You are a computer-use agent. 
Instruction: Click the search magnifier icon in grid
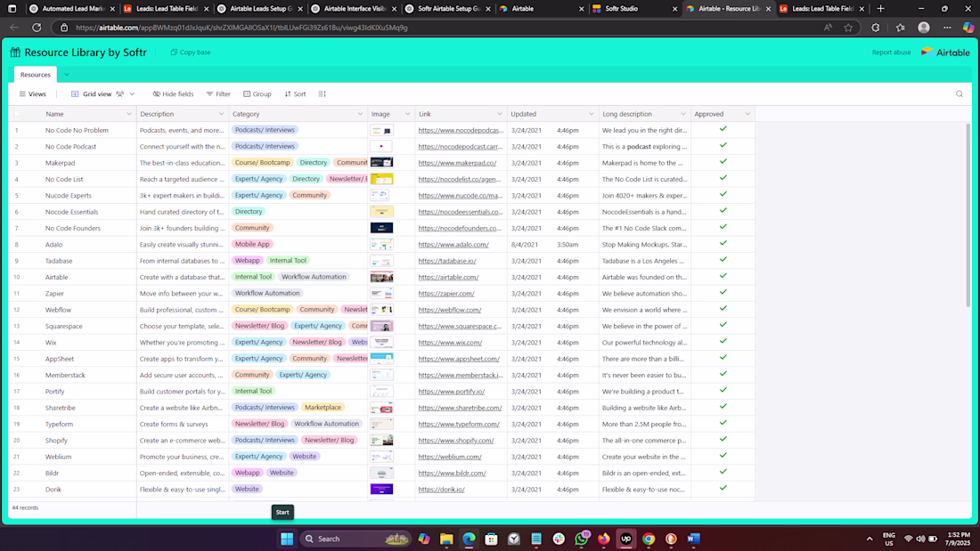[960, 93]
